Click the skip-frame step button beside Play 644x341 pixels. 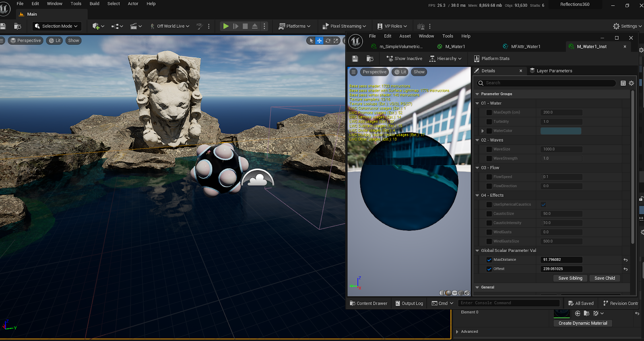236,26
